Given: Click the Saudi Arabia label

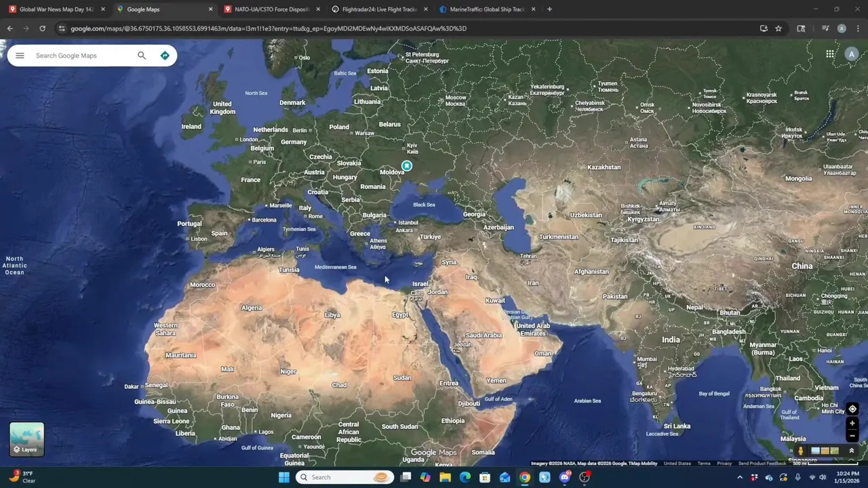Looking at the screenshot, I should click(x=484, y=335).
